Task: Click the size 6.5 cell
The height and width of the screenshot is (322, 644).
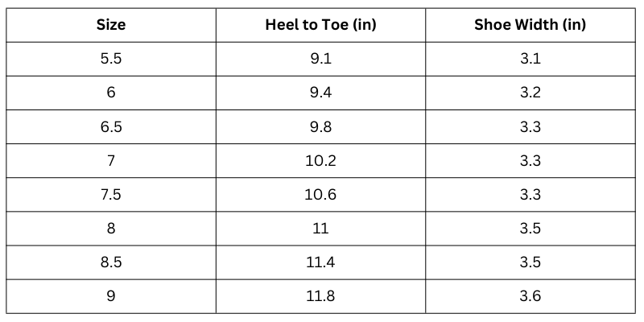Action: [x=111, y=126]
